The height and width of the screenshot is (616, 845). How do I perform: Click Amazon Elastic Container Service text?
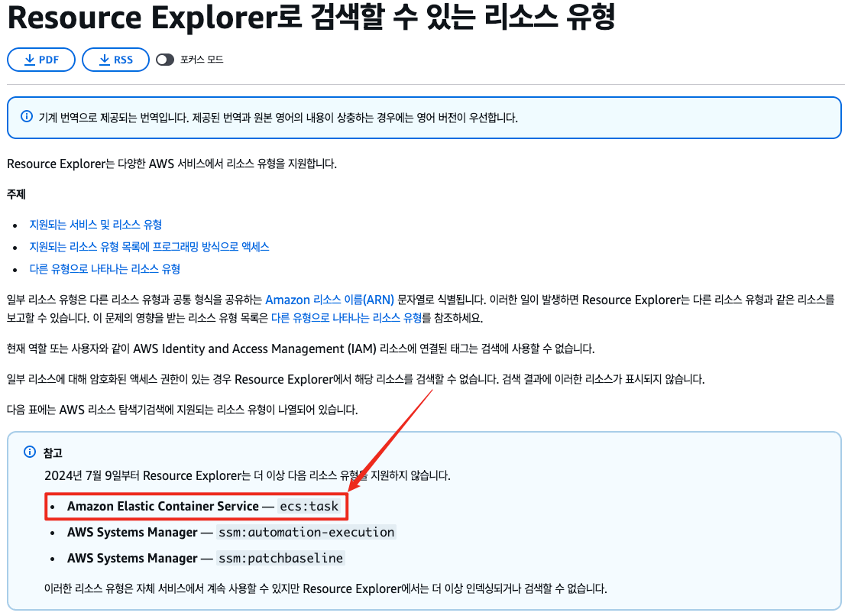(163, 506)
